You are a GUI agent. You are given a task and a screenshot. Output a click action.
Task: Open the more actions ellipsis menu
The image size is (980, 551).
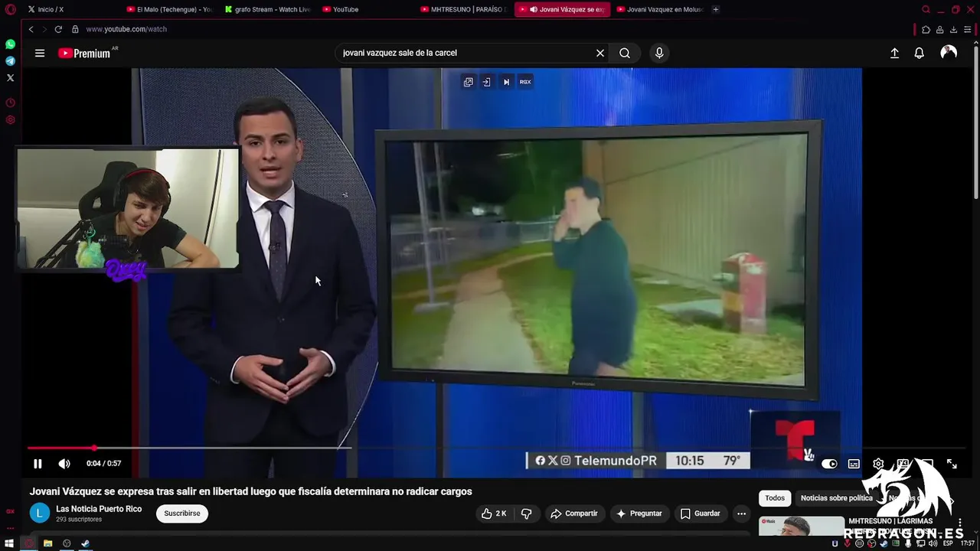pyautogui.click(x=741, y=514)
